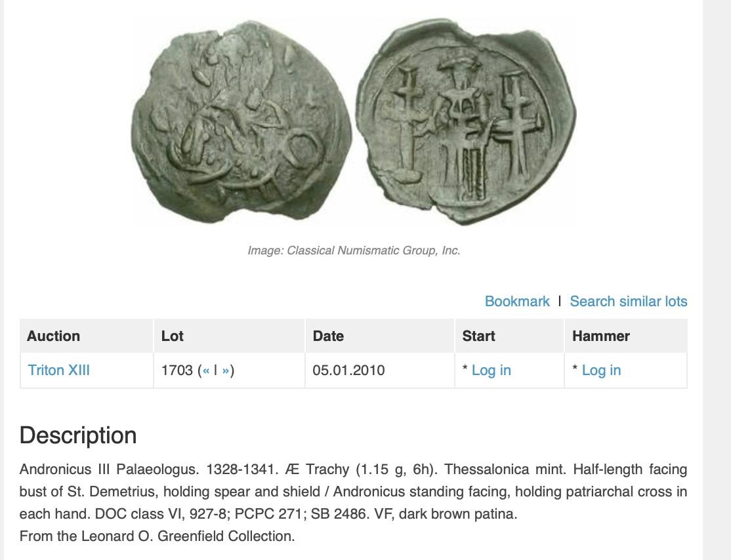The image size is (731, 560).
Task: Click the Start column header
Action: 478,336
